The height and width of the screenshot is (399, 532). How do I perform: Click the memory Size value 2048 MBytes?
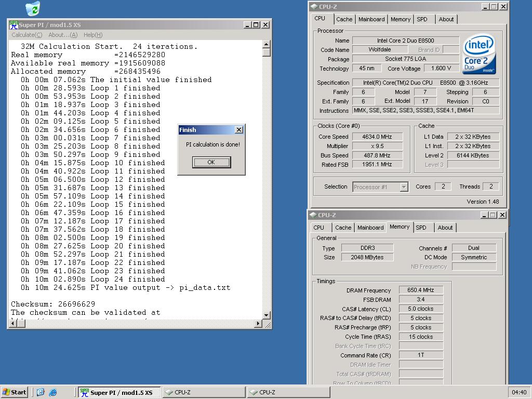(367, 257)
